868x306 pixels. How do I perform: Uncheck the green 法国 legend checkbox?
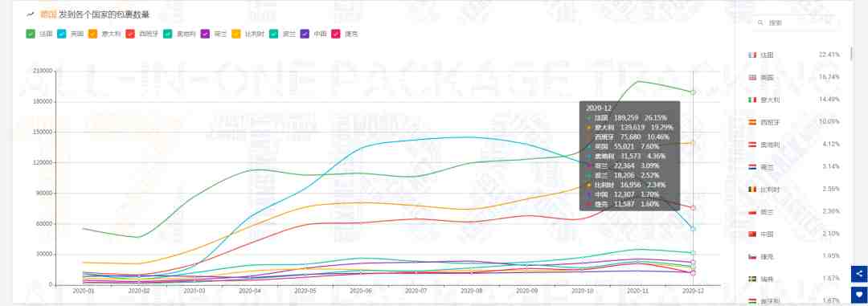click(x=31, y=34)
